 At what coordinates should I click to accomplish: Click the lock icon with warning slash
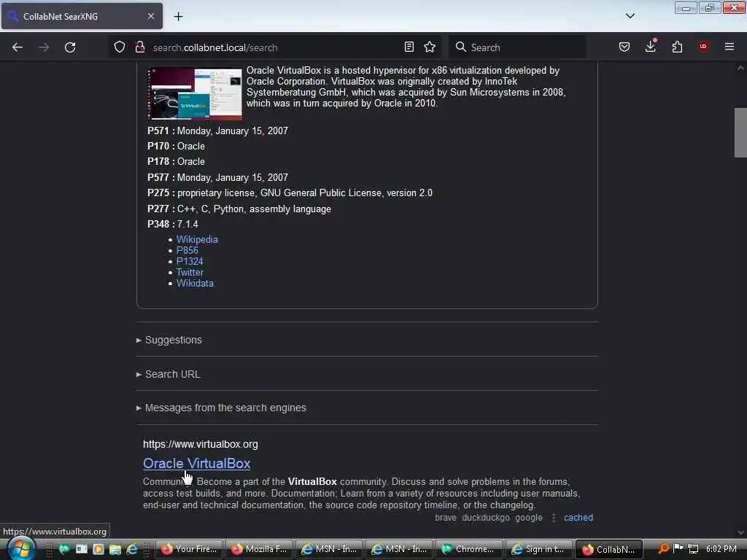(139, 47)
